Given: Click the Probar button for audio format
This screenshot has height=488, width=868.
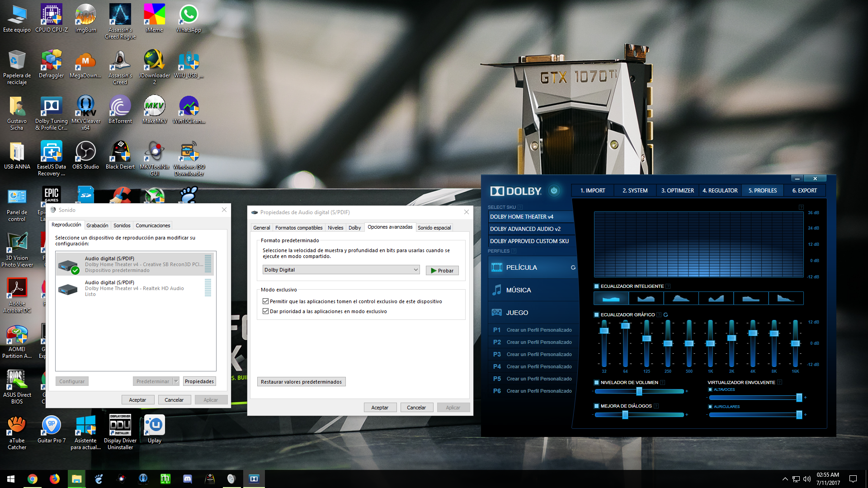Looking at the screenshot, I should (441, 271).
